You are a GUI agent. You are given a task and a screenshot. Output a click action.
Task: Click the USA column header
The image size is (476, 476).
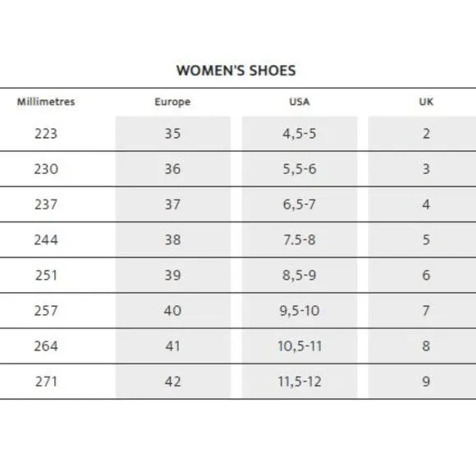pos(300,102)
